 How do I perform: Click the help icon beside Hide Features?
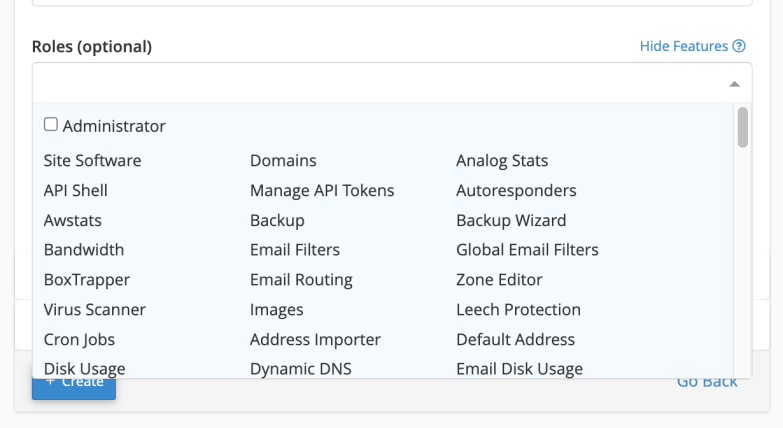(x=739, y=46)
